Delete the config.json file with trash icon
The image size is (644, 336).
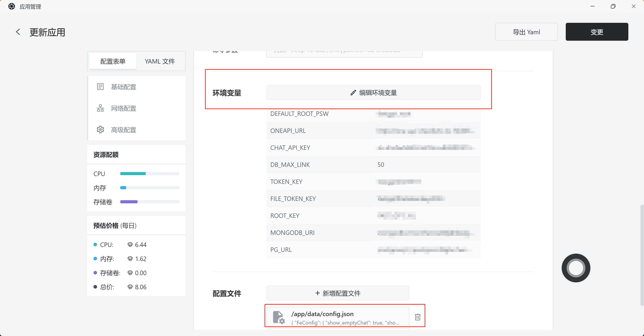(417, 317)
